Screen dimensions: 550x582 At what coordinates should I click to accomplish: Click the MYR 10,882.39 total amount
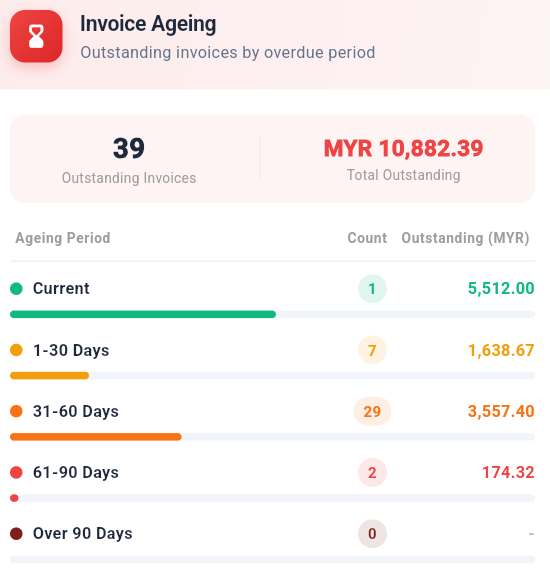[x=403, y=148]
